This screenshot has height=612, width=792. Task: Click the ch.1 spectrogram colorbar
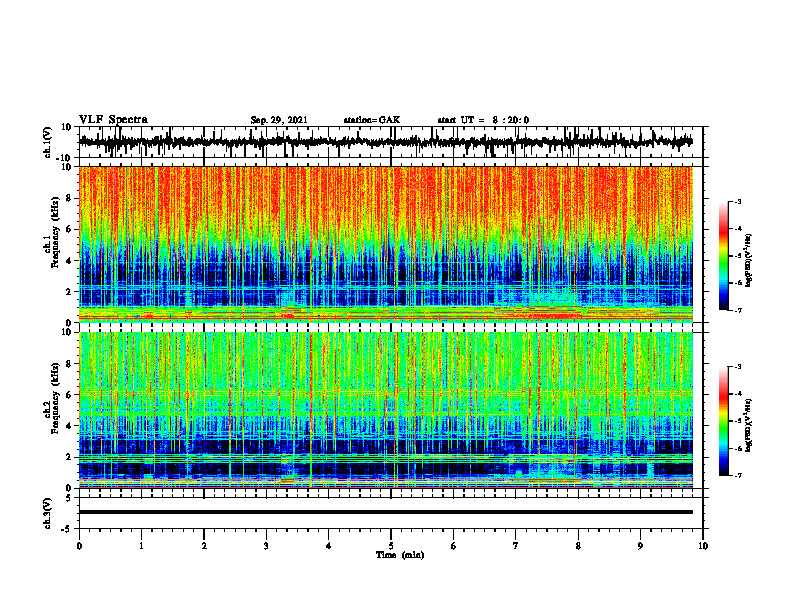click(x=723, y=256)
